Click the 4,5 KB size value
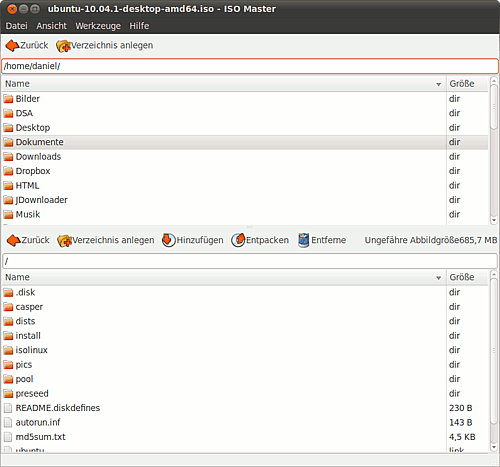The width and height of the screenshot is (500, 467). tap(462, 437)
